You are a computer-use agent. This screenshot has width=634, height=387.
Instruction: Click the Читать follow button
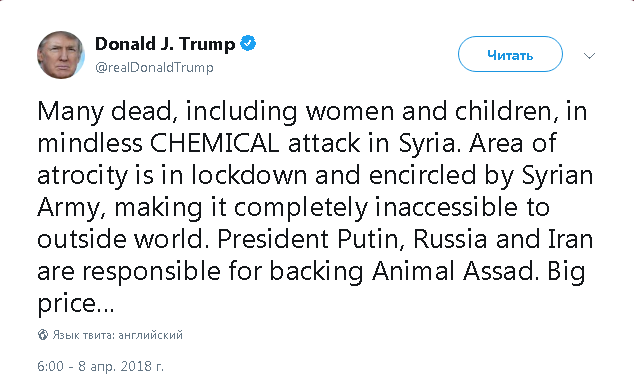(x=510, y=54)
